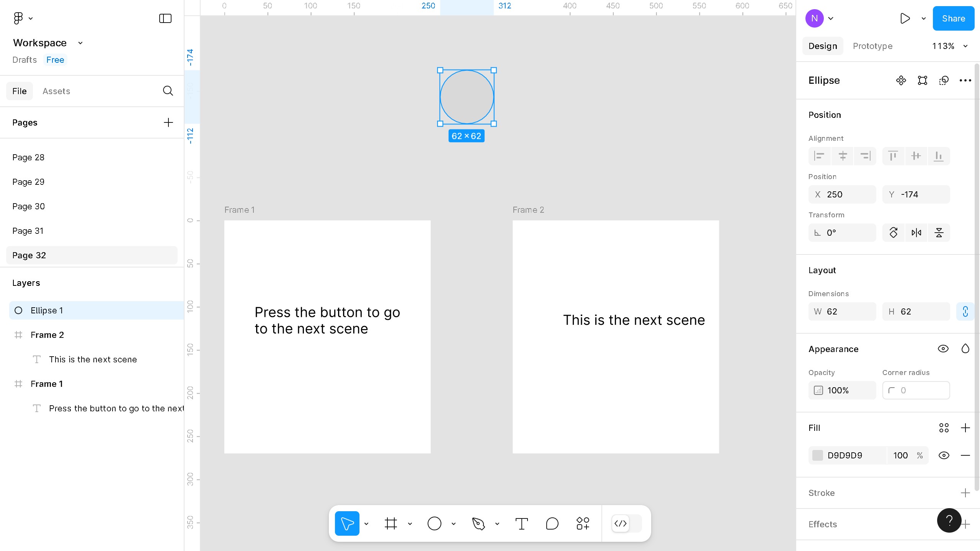
Task: Open the Assets tab
Action: pos(56,91)
